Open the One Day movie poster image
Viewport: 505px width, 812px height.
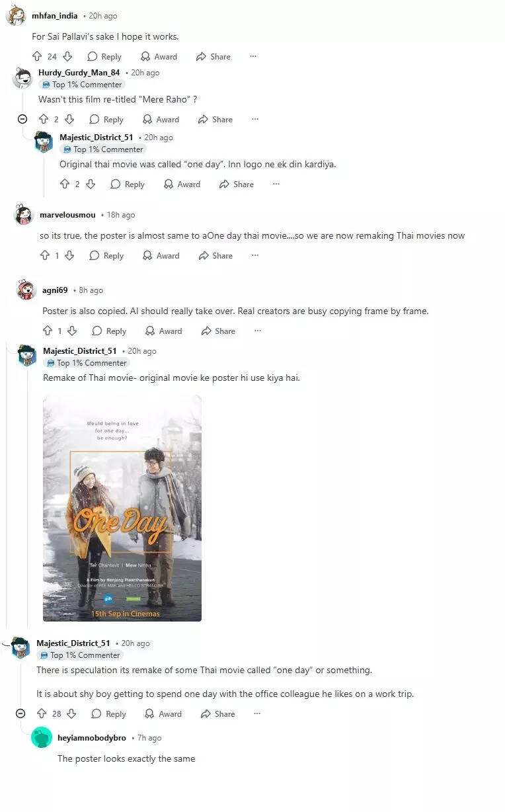(x=122, y=508)
